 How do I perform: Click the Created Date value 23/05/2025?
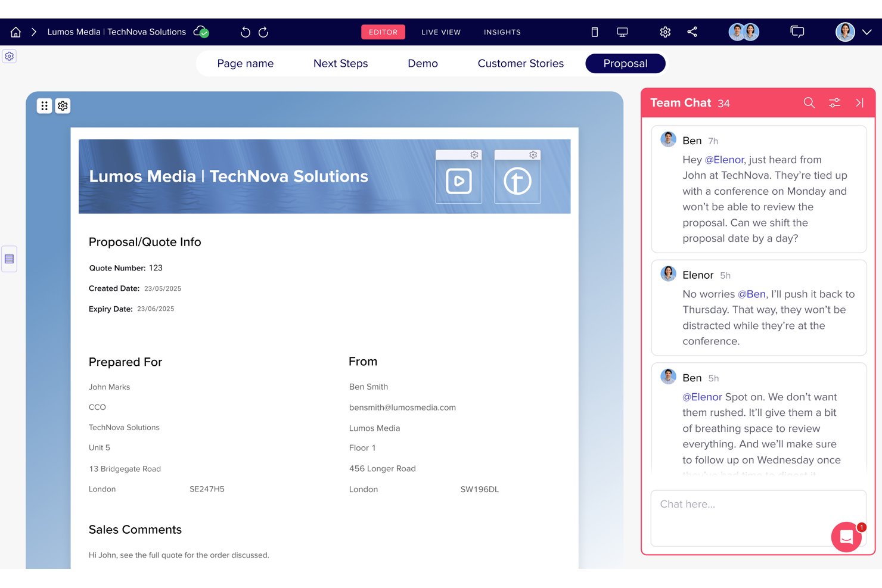[x=163, y=288]
